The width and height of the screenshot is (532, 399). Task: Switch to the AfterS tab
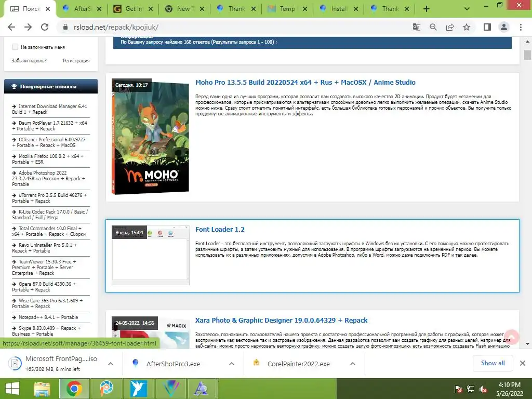pyautogui.click(x=82, y=9)
